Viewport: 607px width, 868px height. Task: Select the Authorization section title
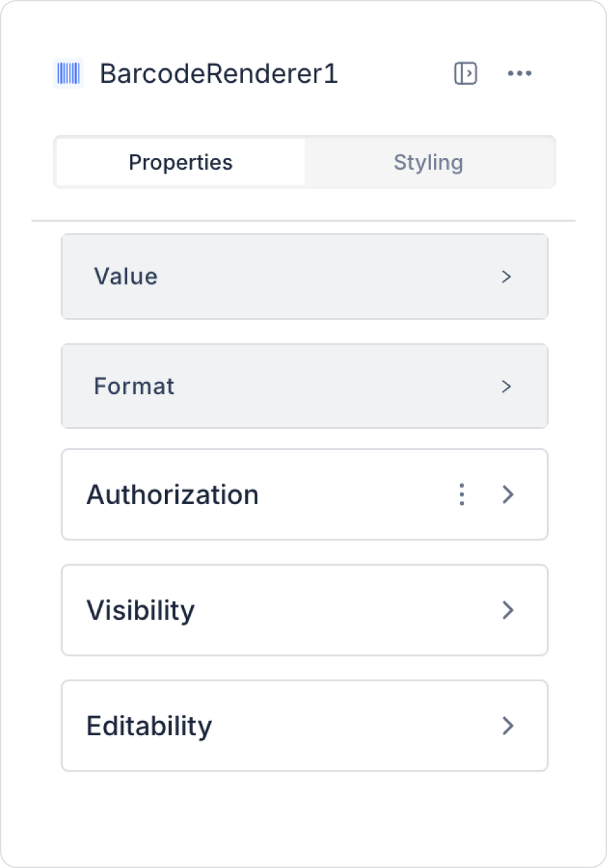pos(172,494)
